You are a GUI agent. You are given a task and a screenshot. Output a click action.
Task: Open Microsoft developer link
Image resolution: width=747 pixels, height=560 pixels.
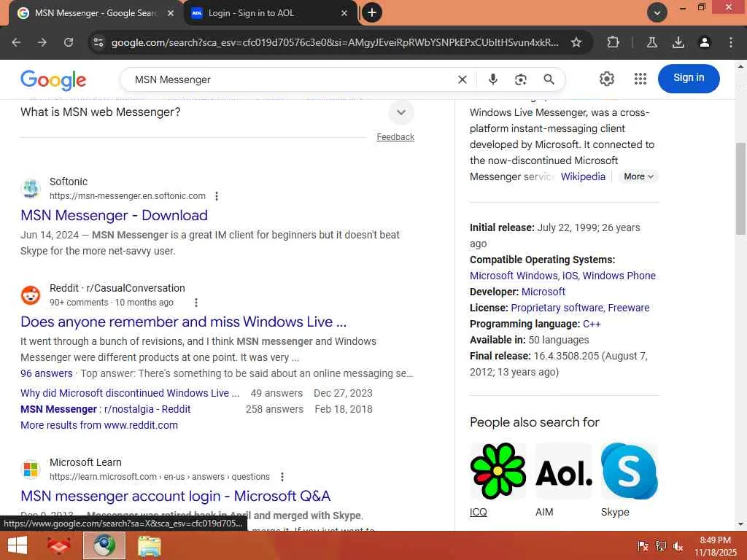pyautogui.click(x=543, y=292)
